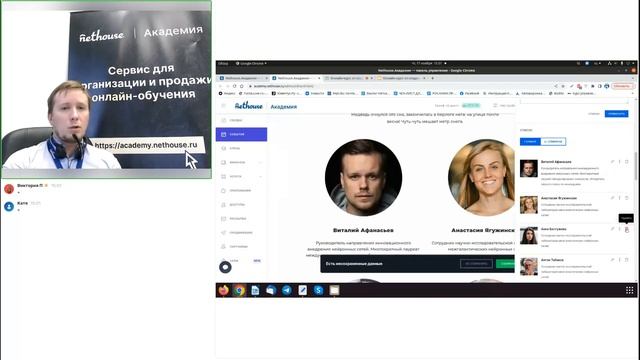This screenshot has height=360, width=640.
Task: Click delete icon in fourth speaker row
Action: coord(627,260)
